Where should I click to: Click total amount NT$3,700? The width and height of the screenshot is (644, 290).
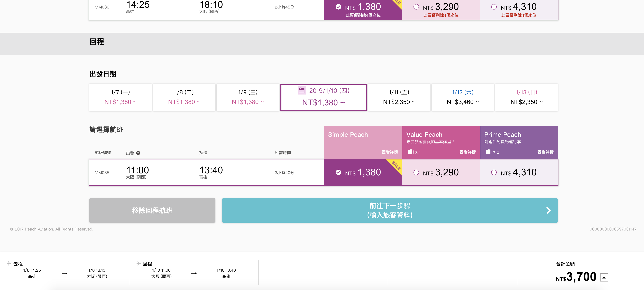click(x=576, y=277)
